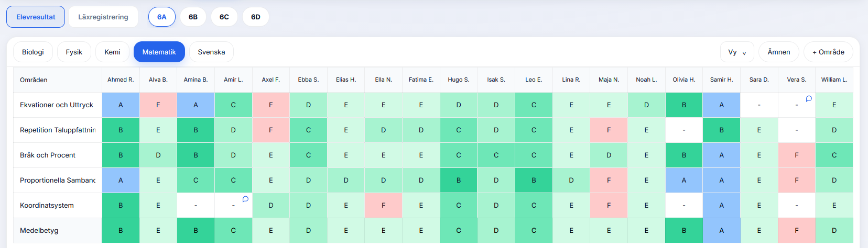Click Ahmed R. grade A in Ekvationer row
868x248 pixels.
(121, 105)
